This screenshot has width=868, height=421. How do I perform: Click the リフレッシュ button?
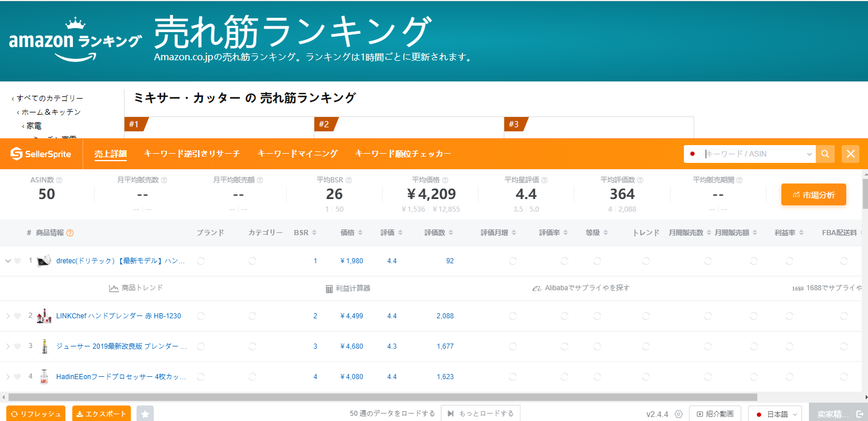[36, 414]
